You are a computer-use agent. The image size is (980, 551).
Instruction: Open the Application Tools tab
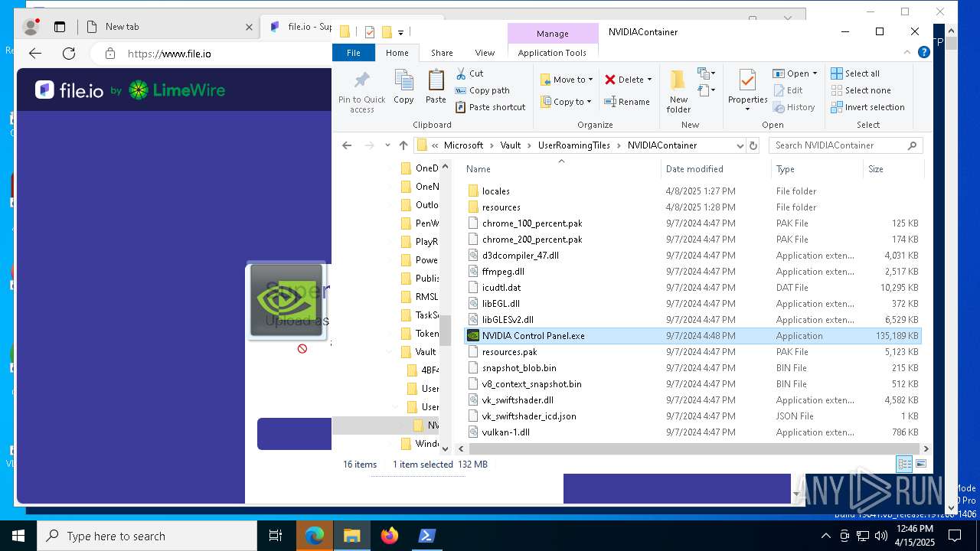pos(552,53)
